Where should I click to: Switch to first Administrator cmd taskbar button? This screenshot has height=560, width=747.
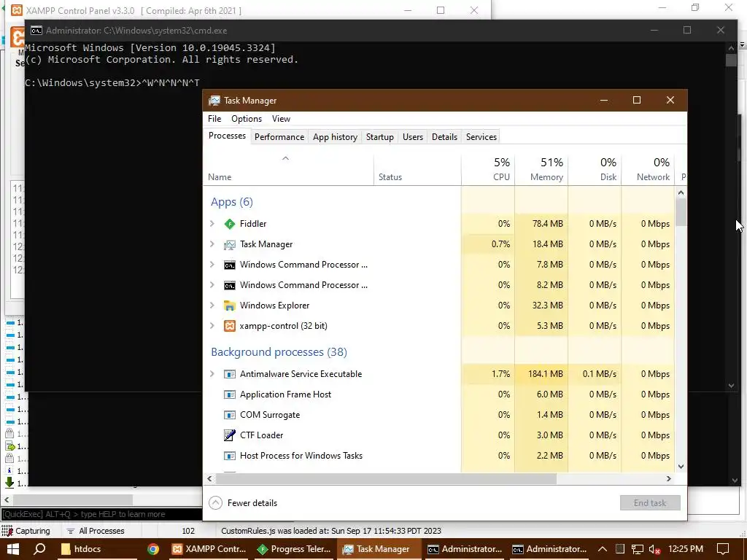coord(465,549)
